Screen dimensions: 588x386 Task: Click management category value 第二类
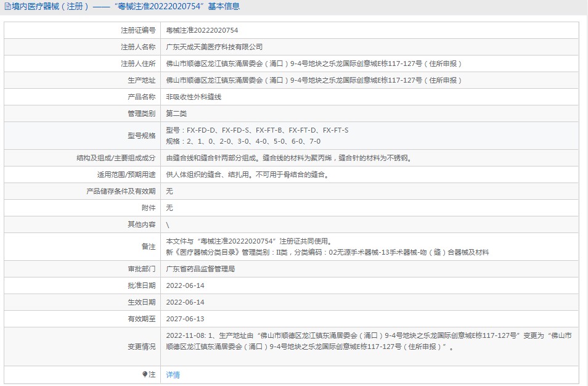point(176,113)
